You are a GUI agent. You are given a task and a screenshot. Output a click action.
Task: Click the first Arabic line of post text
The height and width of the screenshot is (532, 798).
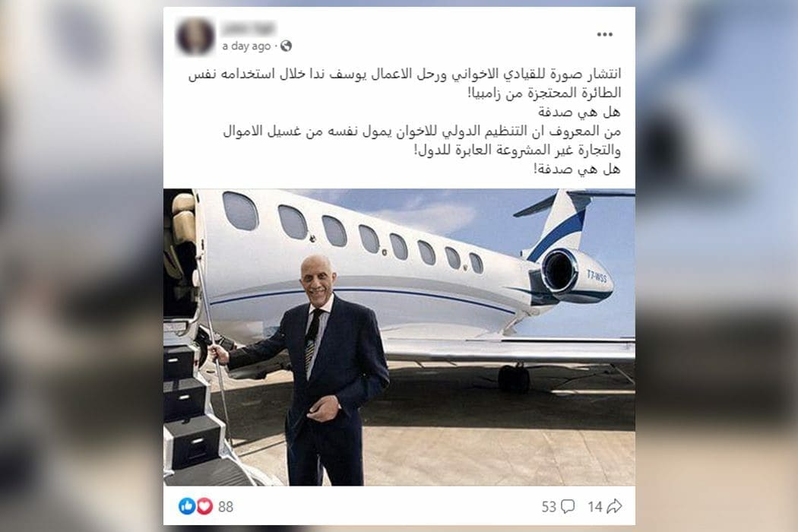coord(404,74)
